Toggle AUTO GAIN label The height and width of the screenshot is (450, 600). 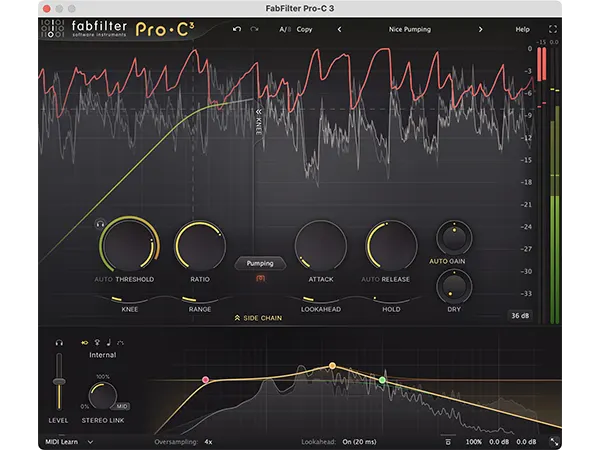click(x=447, y=261)
